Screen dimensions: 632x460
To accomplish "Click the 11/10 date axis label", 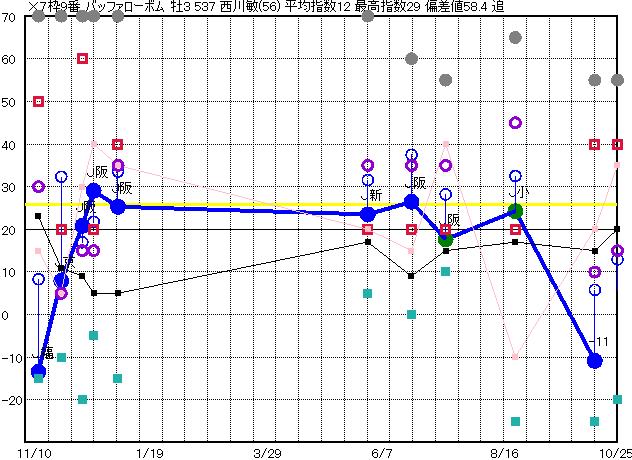I will click(x=38, y=451).
